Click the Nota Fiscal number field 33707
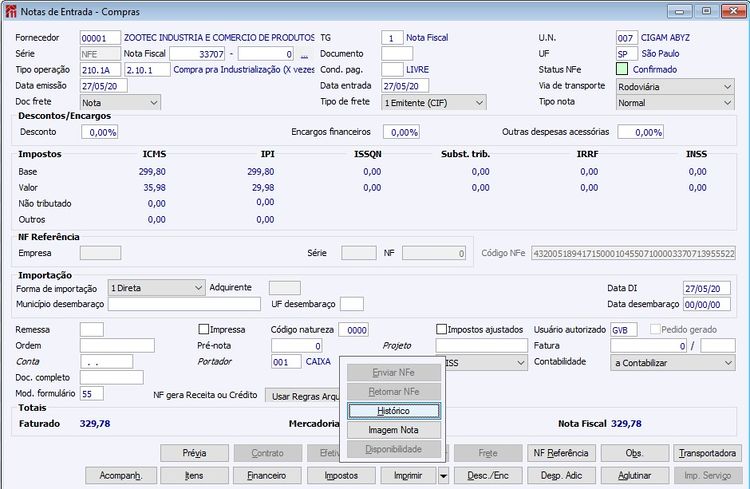 198,54
